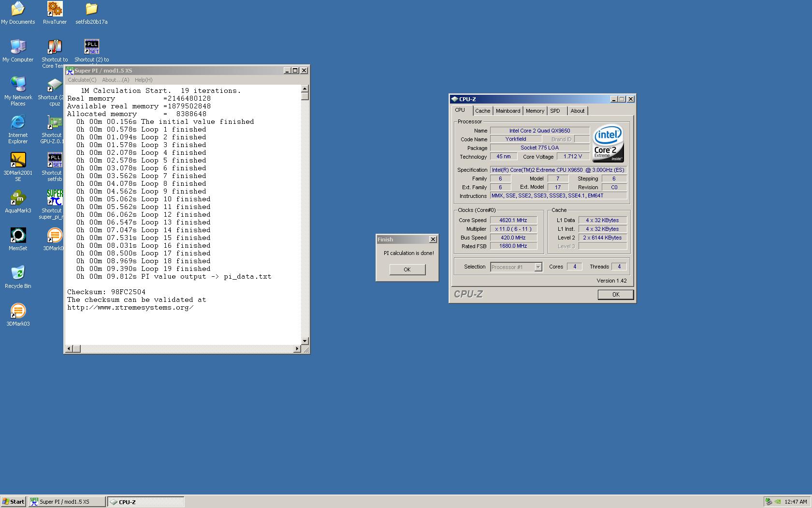Click the Level 2 cache 2 x 6144 KBytes
The width and height of the screenshot is (812, 508).
(x=602, y=238)
